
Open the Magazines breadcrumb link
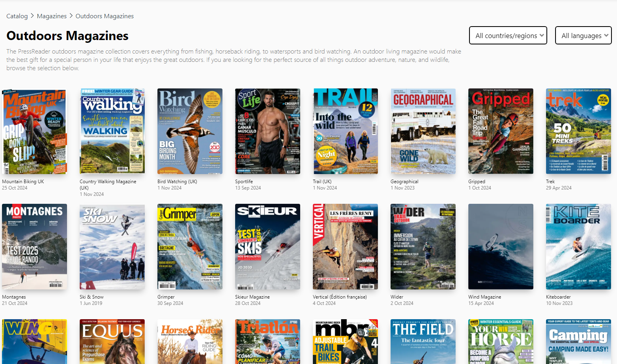[x=52, y=16]
